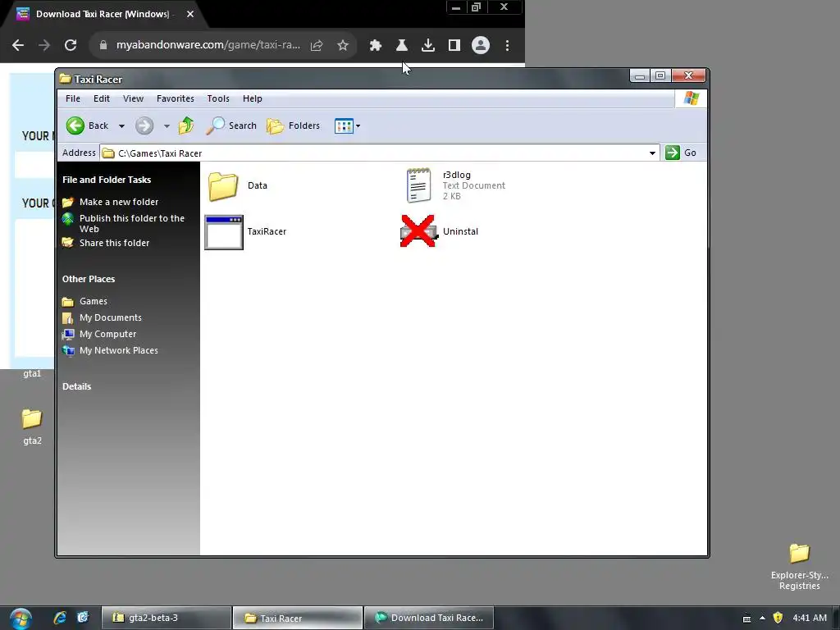840x630 pixels.
Task: Click Publish this folder to the Web
Action: tap(123, 223)
